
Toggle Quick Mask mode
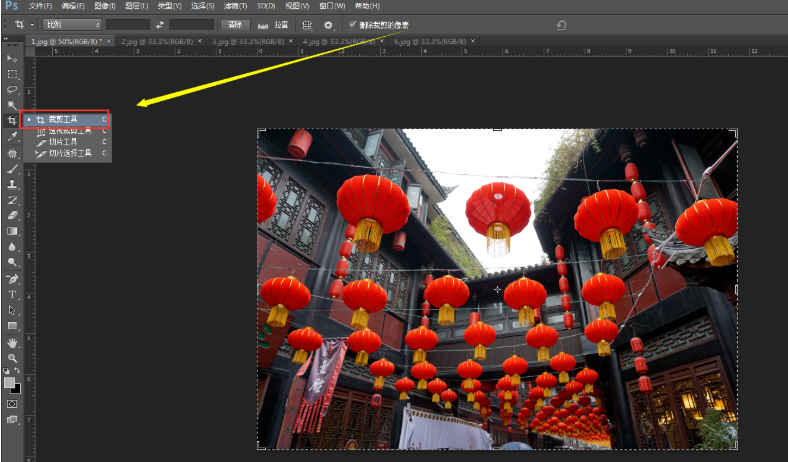12,404
